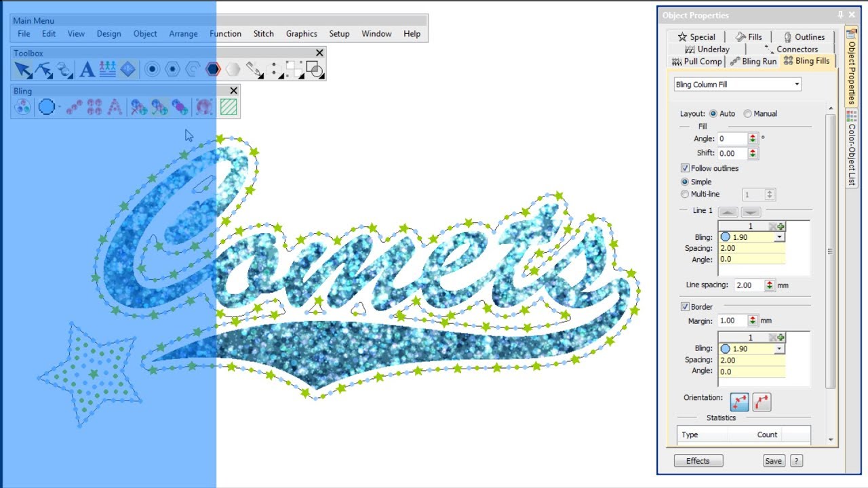The height and width of the screenshot is (488, 868).
Task: Choose the blue octagon bling shape
Action: pyautogui.click(x=46, y=107)
